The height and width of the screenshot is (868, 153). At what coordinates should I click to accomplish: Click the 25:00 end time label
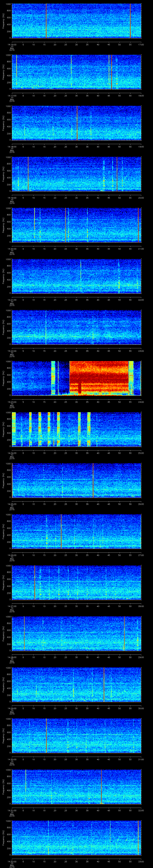(141, 453)
